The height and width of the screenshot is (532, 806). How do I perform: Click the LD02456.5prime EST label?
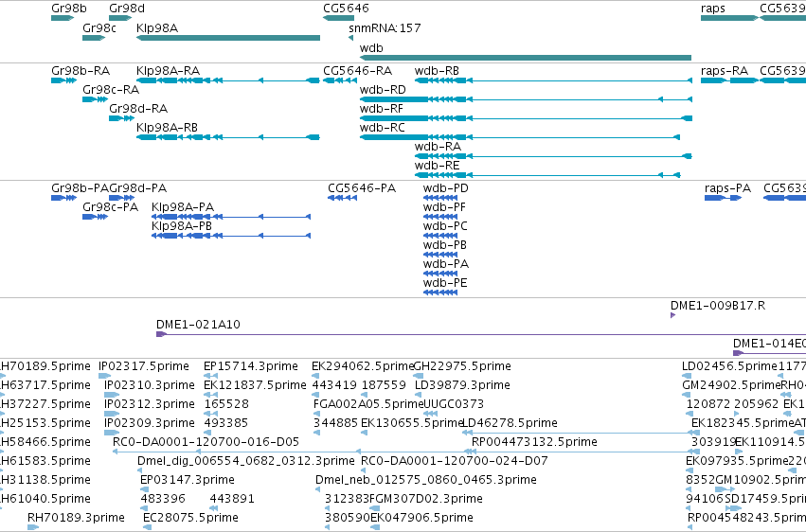point(729,366)
